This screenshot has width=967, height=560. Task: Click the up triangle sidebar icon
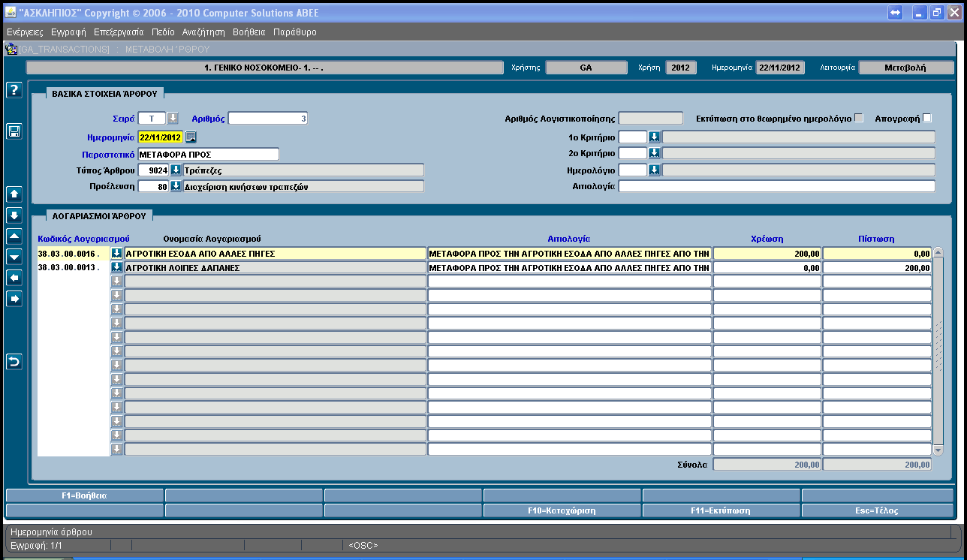pos(14,236)
